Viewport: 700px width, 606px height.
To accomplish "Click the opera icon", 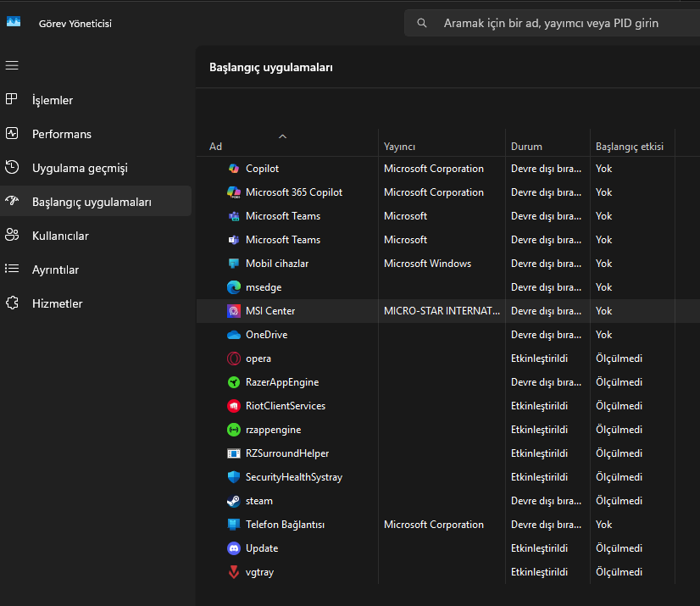I will point(234,359).
